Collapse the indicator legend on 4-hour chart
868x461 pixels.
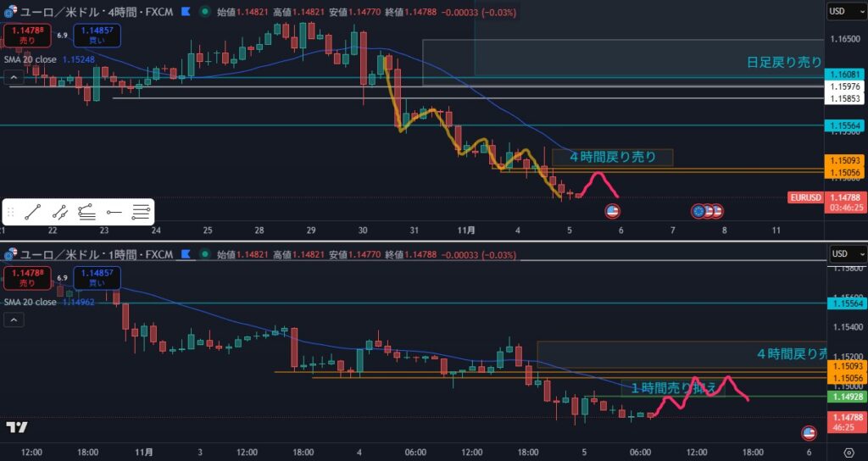[x=14, y=77]
